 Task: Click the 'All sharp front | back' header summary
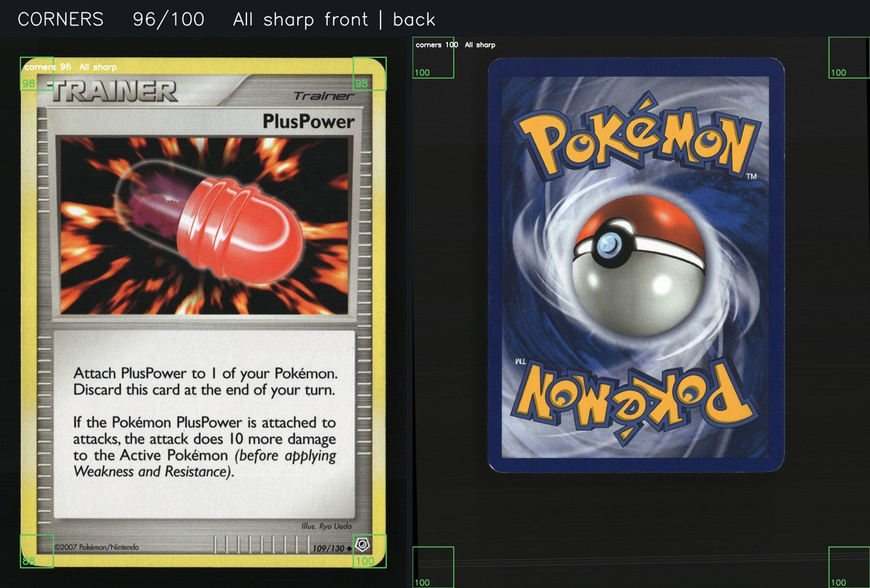click(x=334, y=20)
